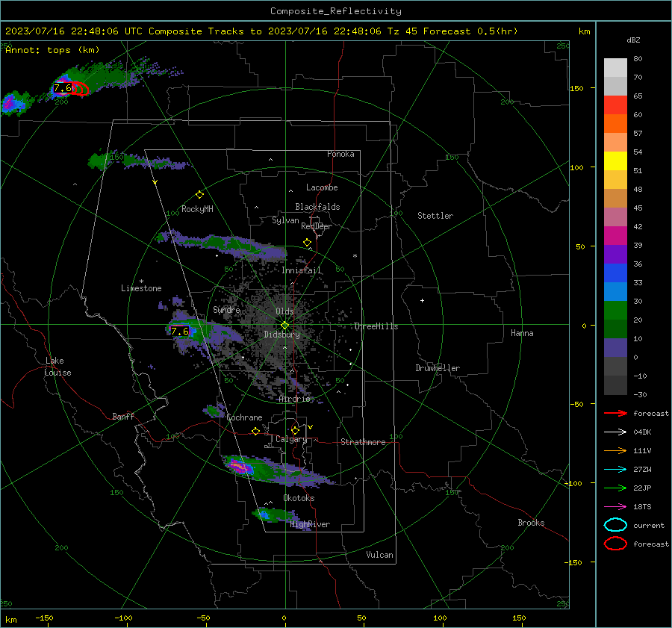Click the Drumheller city label
672x628 pixels.
tap(438, 368)
